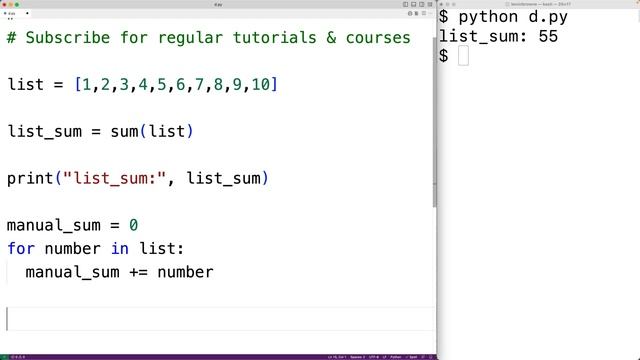The width and height of the screenshot is (640, 360).
Task: Click '$ python d.py' in the terminal window
Action: click(503, 17)
